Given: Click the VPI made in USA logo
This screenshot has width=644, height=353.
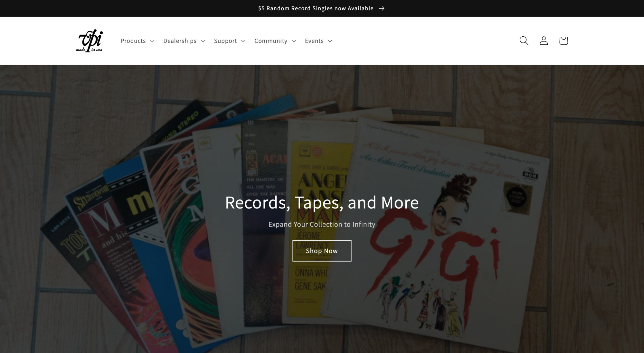Looking at the screenshot, I should (90, 41).
